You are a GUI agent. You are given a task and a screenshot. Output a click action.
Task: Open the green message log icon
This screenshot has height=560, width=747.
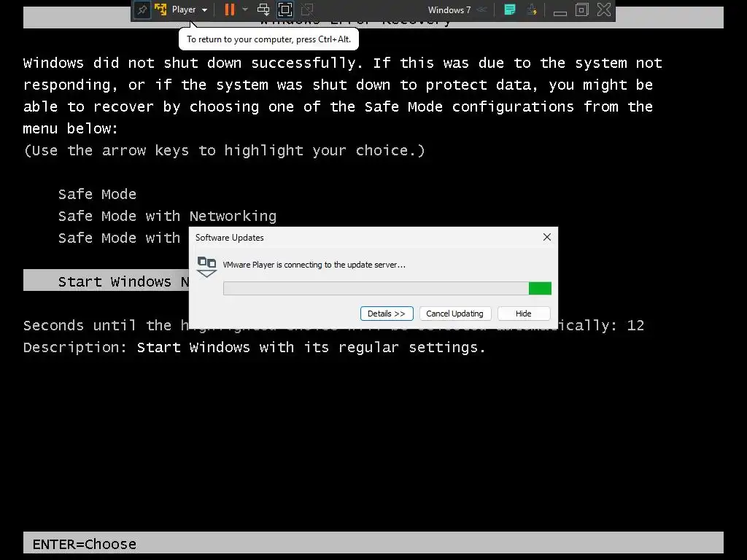510,9
